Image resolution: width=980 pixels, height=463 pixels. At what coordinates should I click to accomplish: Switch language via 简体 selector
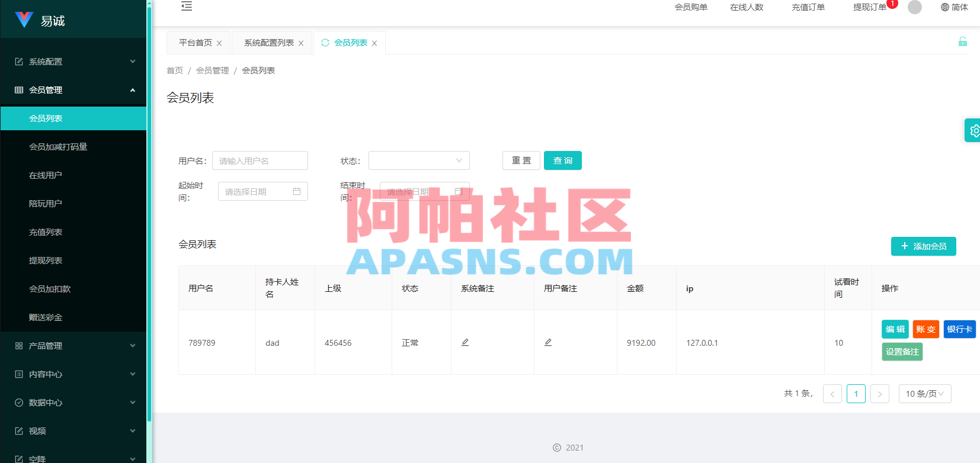pyautogui.click(x=954, y=7)
